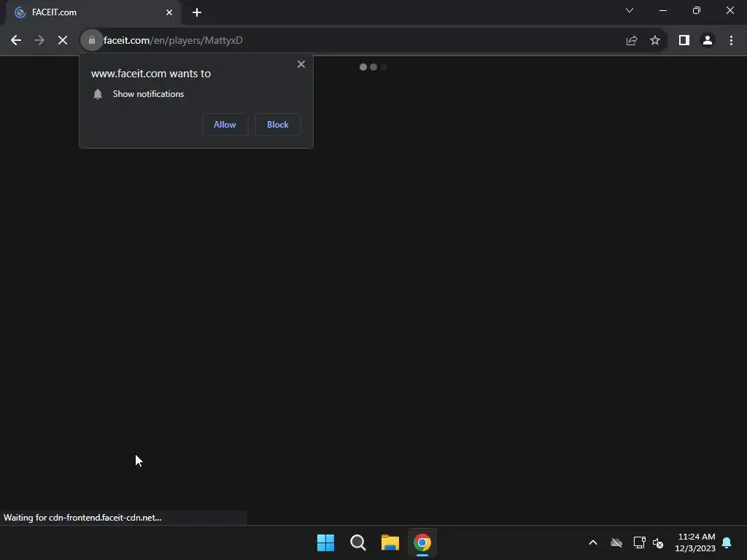Open the Windows Start menu

coord(326,542)
